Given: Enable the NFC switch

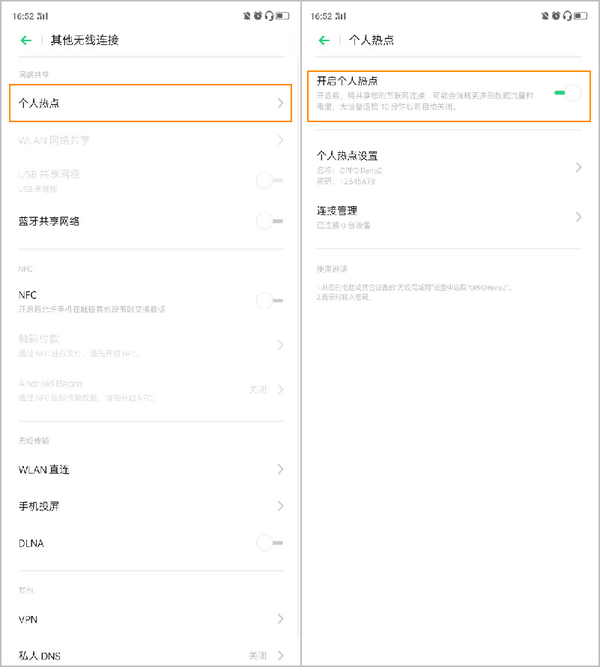Looking at the screenshot, I should point(265,300).
